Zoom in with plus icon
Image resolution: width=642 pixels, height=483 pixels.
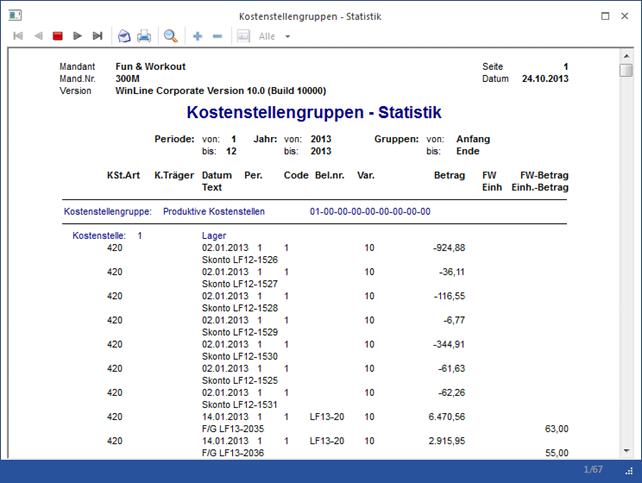click(x=197, y=36)
